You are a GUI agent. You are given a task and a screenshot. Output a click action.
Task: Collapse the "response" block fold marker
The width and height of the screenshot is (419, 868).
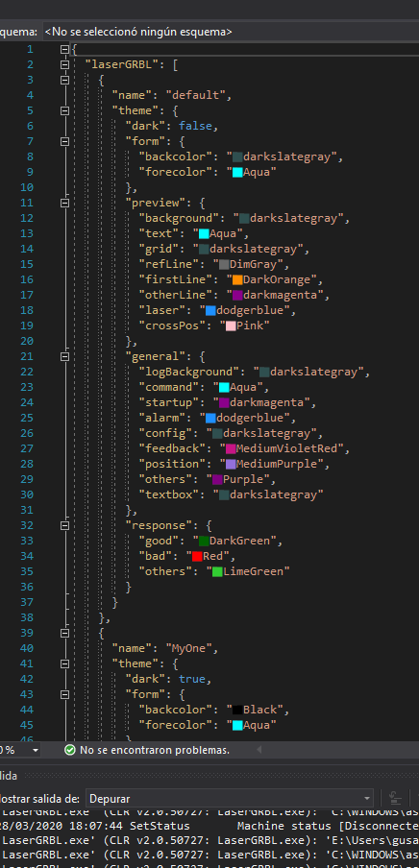64,525
